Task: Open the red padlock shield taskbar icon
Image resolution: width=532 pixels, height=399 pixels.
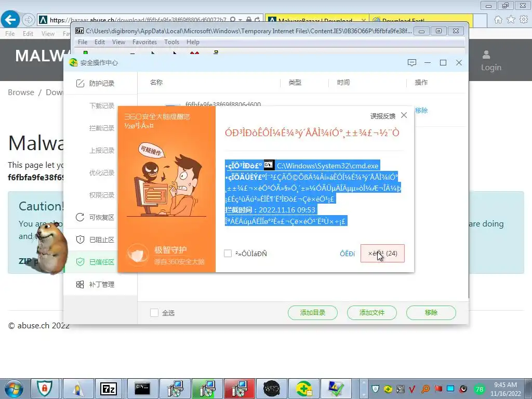Action: coord(45,389)
